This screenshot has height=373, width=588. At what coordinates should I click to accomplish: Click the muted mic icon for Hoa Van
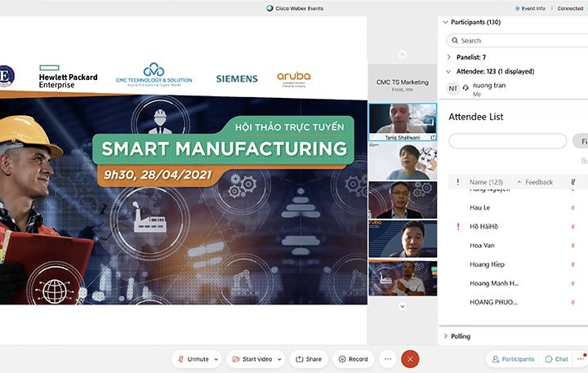(x=573, y=246)
